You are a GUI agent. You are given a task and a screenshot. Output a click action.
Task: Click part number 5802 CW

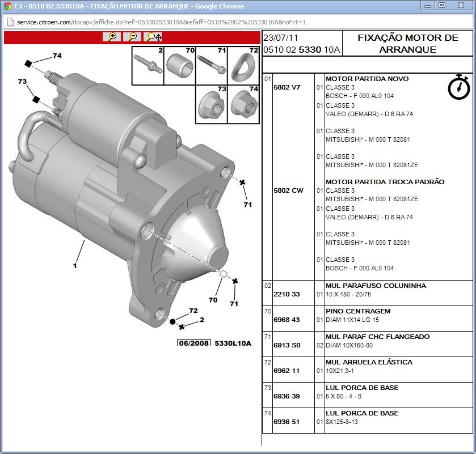tap(288, 190)
